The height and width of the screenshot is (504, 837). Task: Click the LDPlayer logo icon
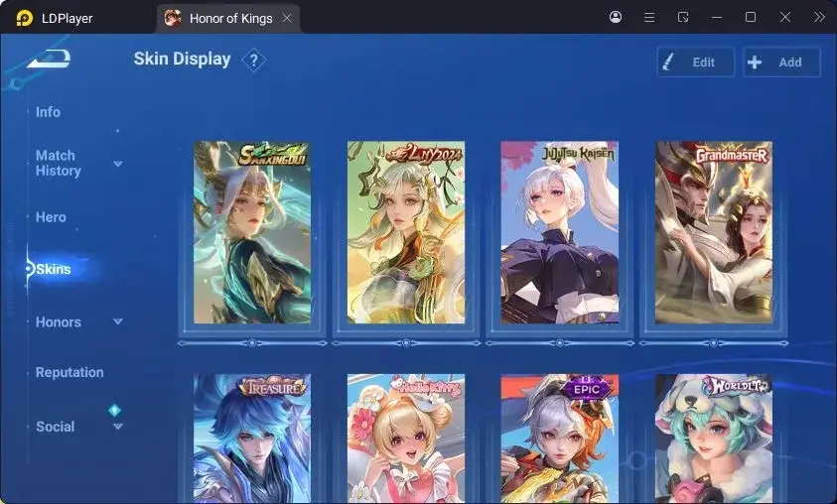(x=24, y=18)
